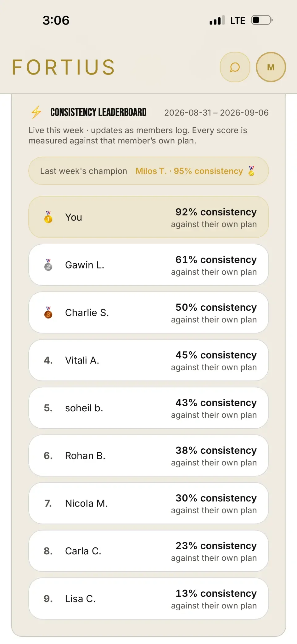Viewport: 297px width, 644px height.
Task: Tap the champion medal beside Milos T.
Action: 251,171
